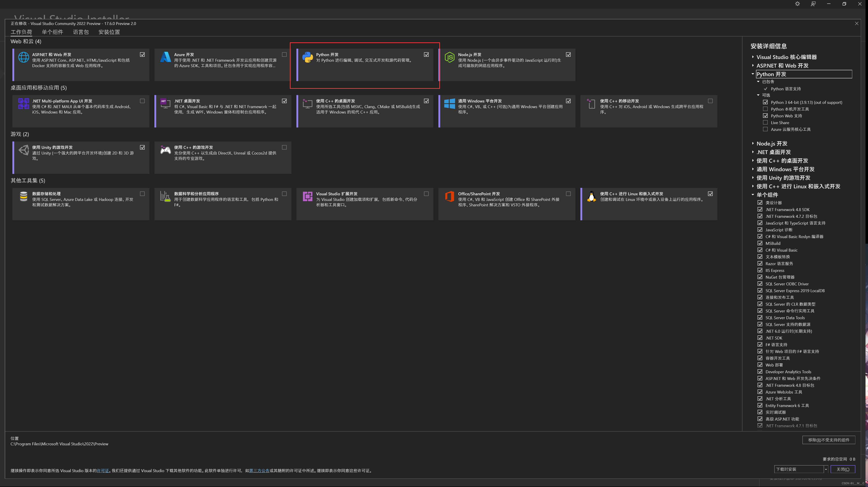Open the Installation locations tab
The width and height of the screenshot is (868, 487).
(x=109, y=32)
